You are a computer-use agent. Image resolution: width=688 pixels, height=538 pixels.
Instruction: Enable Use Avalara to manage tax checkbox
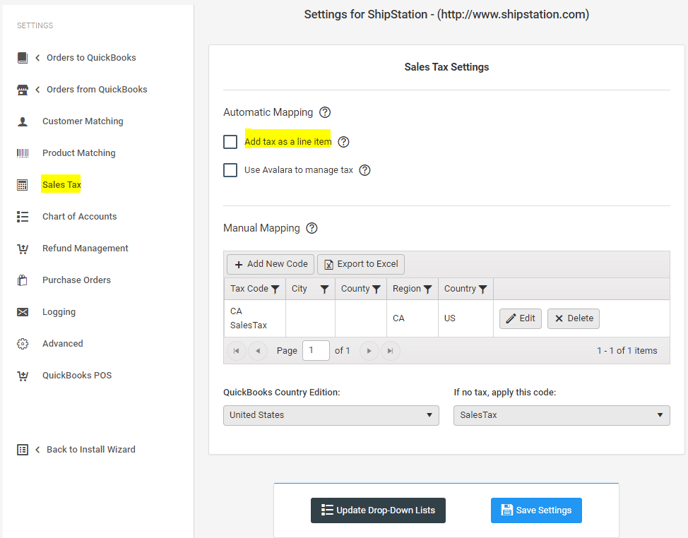click(230, 170)
